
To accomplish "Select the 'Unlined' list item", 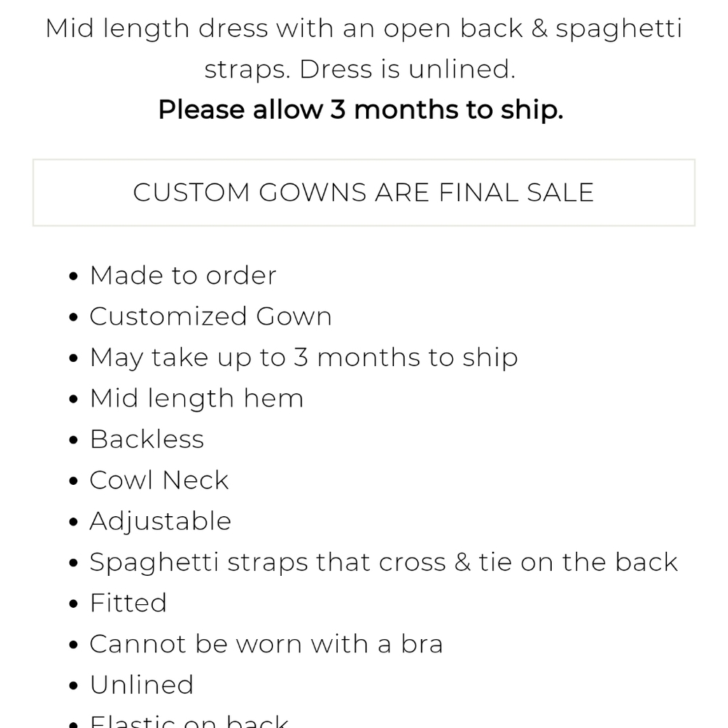I will point(141,685).
